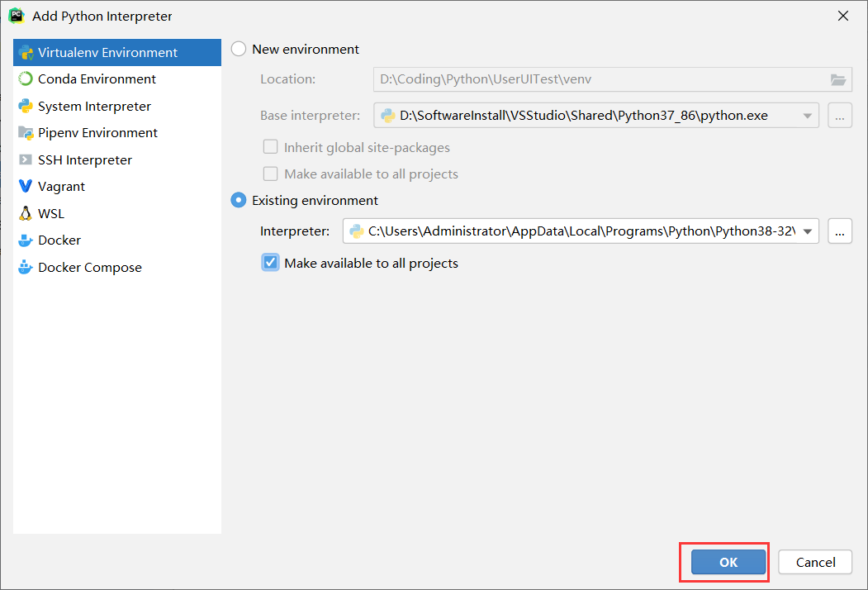Dismiss the dialog with Cancel
The height and width of the screenshot is (590, 868).
pyautogui.click(x=814, y=562)
